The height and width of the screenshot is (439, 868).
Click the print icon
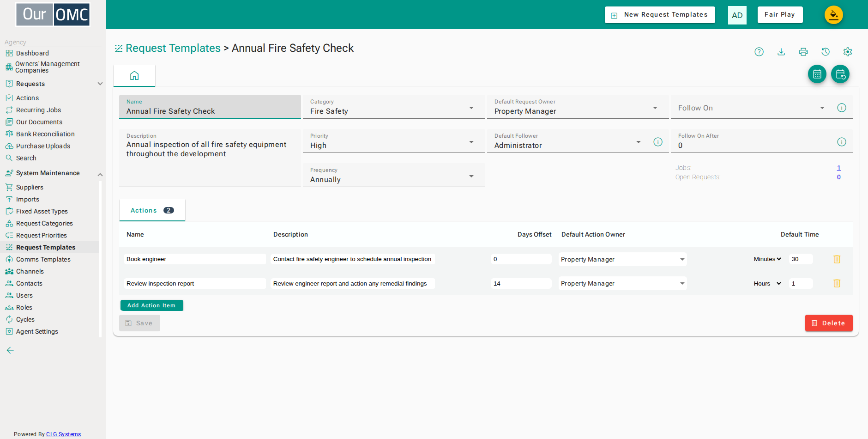coord(803,52)
